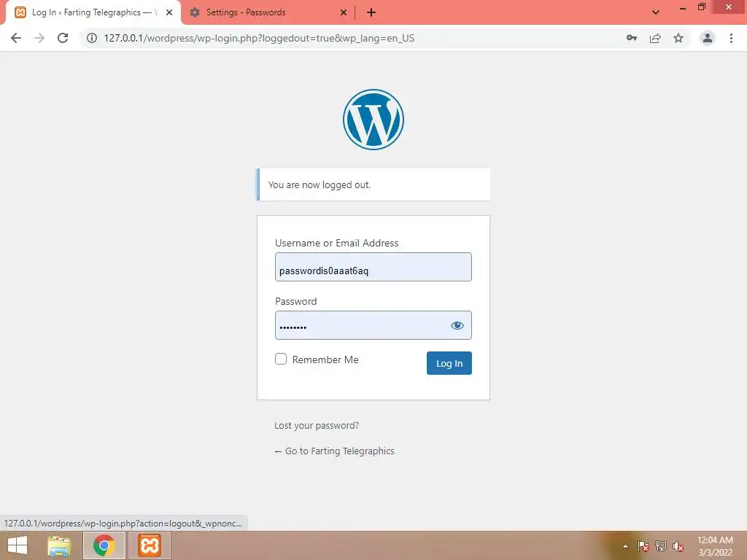Image resolution: width=747 pixels, height=560 pixels.
Task: Focus the Password field
Action: pos(373,325)
